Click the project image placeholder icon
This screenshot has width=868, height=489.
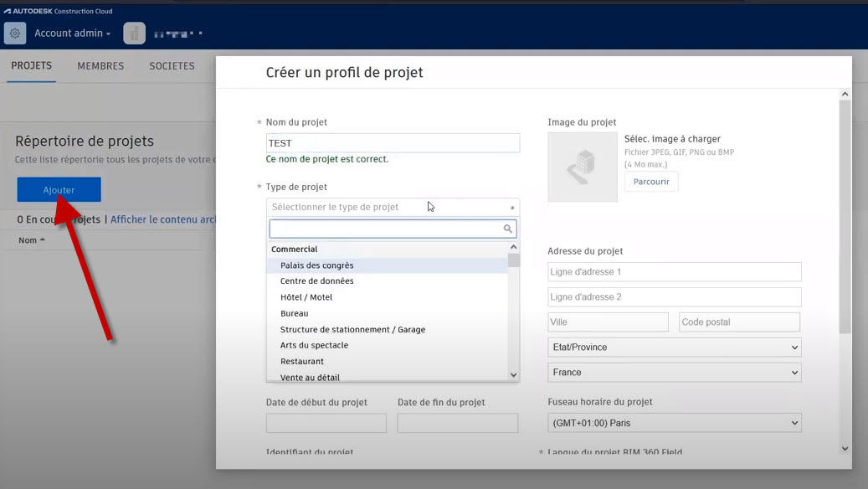582,166
